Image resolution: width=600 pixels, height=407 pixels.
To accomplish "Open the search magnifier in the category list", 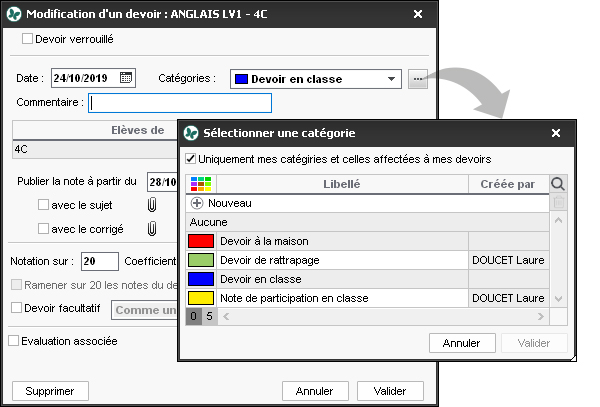I will click(x=558, y=184).
